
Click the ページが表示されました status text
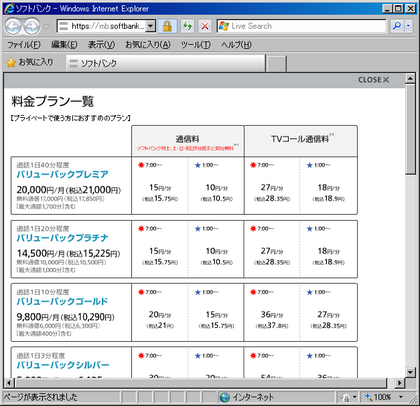tap(40, 397)
